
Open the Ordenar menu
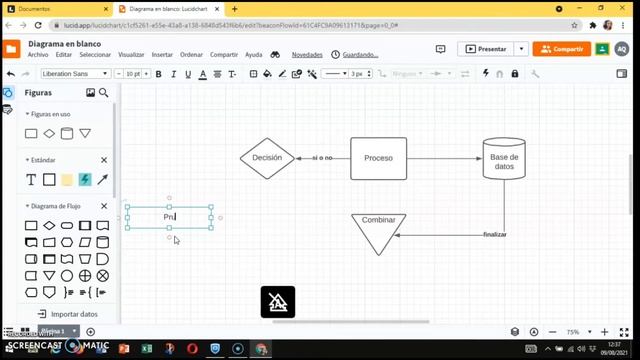[x=191, y=55]
